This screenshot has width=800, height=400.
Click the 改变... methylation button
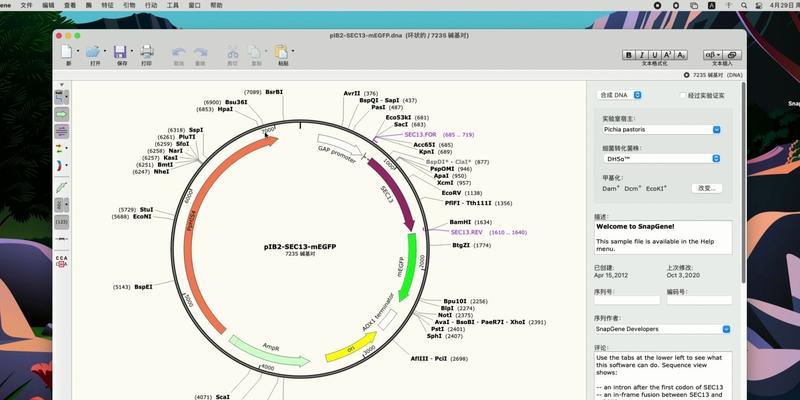coord(707,188)
